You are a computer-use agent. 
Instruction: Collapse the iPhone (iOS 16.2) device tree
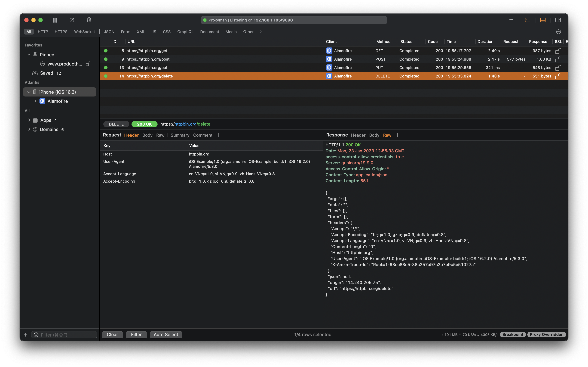[29, 92]
